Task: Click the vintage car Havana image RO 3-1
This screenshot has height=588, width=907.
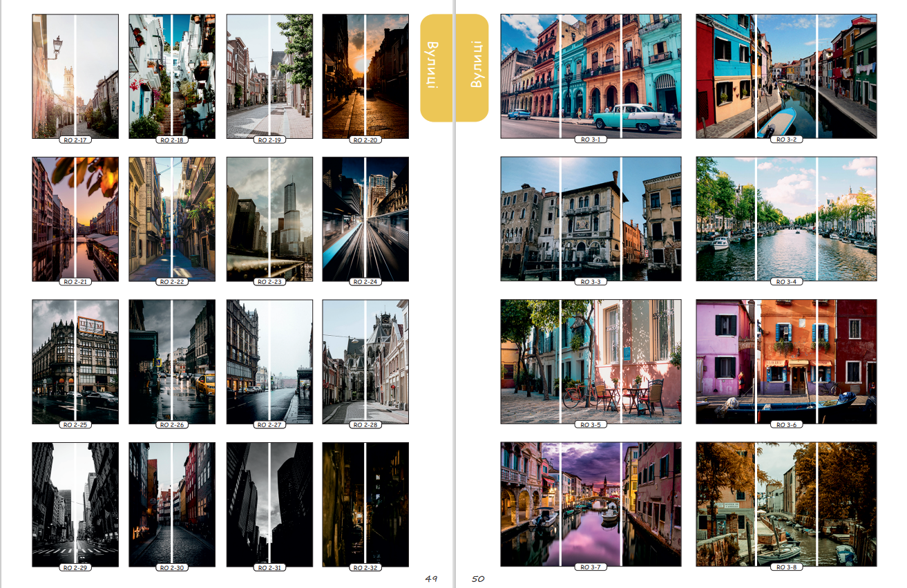Action: pos(591,76)
